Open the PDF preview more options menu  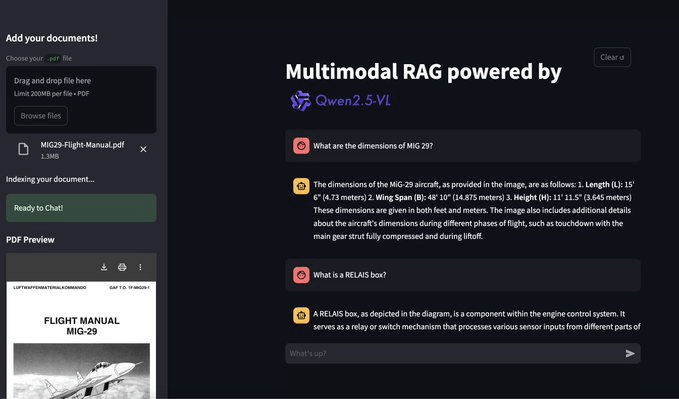[140, 267]
